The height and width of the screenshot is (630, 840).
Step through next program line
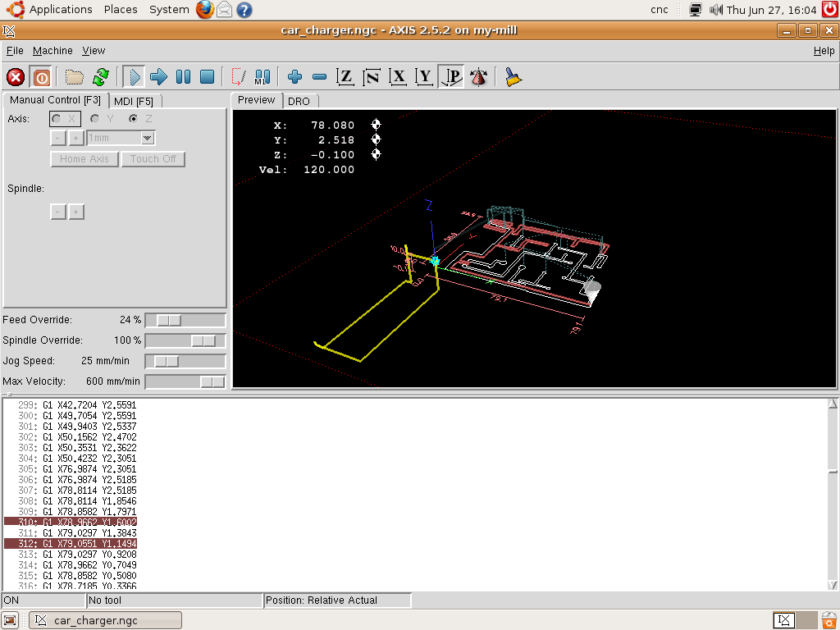(x=158, y=77)
